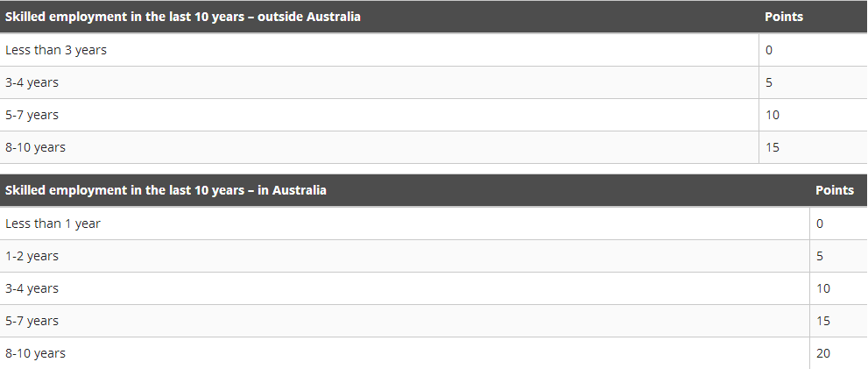
Task: Click the 5 points cell for outside Australia
Action: pyautogui.click(x=813, y=82)
